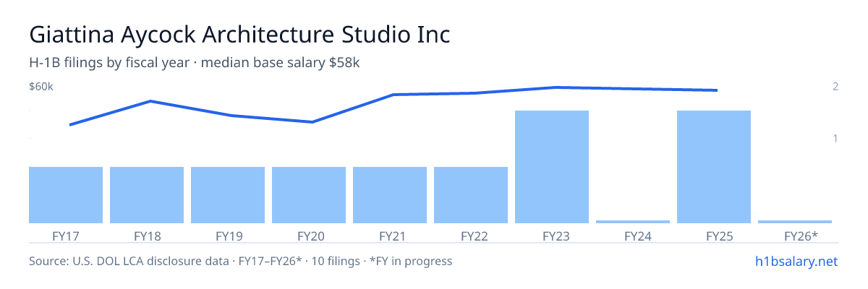Select the FY19 filings bar
The height and width of the screenshot is (289, 868).
228,195
